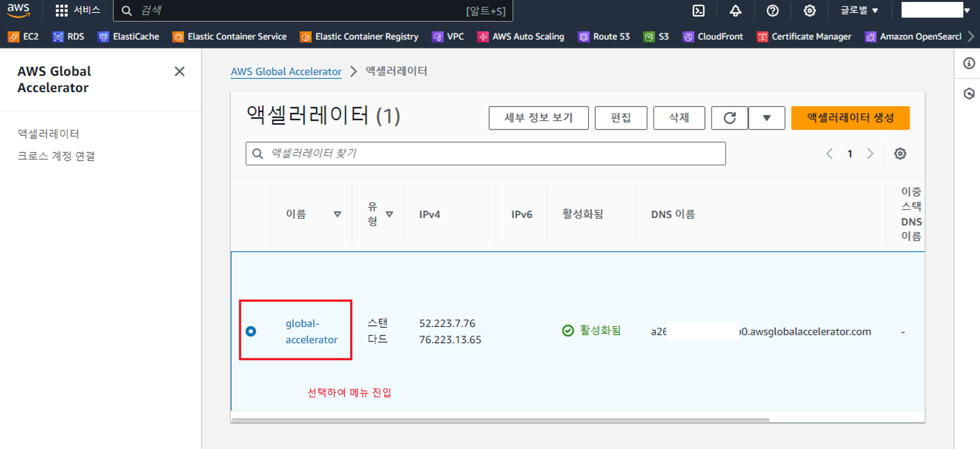980x449 pixels.
Task: Click IP address 76.223.13.65
Action: (x=450, y=340)
